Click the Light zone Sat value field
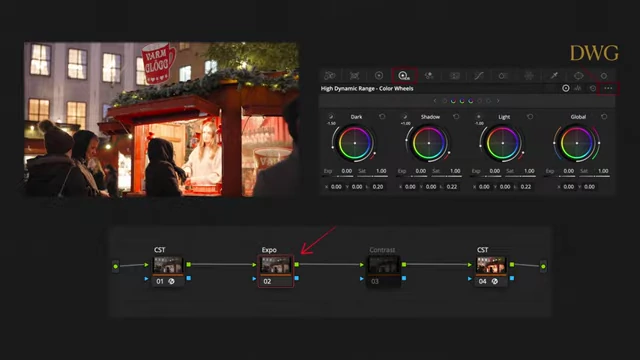Image resolution: width=640 pixels, height=360 pixels. 529,171
